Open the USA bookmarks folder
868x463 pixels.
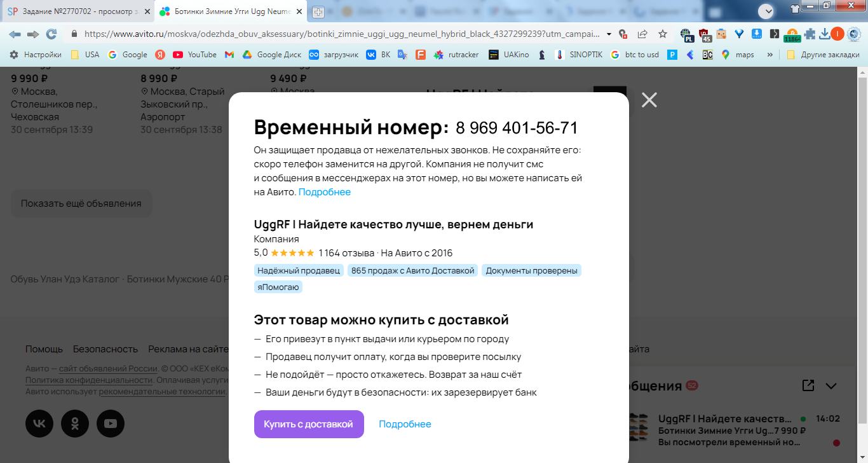click(x=85, y=55)
